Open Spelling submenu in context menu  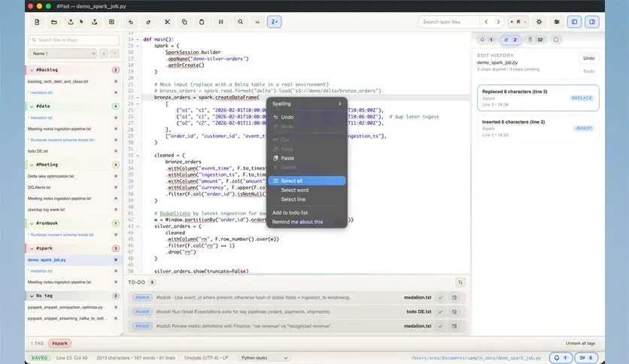pos(307,104)
